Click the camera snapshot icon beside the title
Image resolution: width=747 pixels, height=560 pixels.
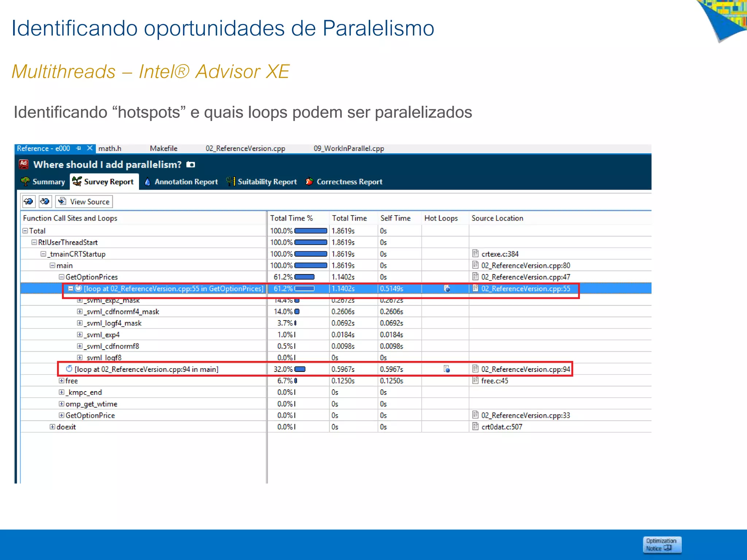191,164
